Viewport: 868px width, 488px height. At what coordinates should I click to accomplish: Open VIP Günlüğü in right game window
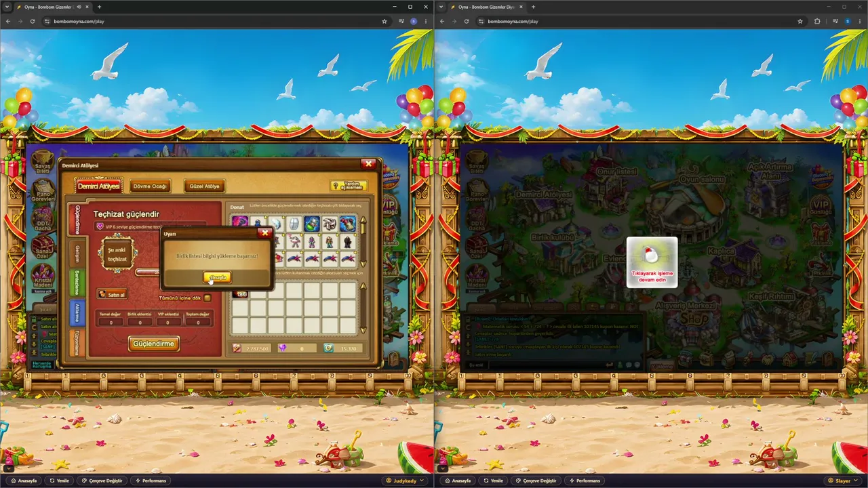point(822,205)
